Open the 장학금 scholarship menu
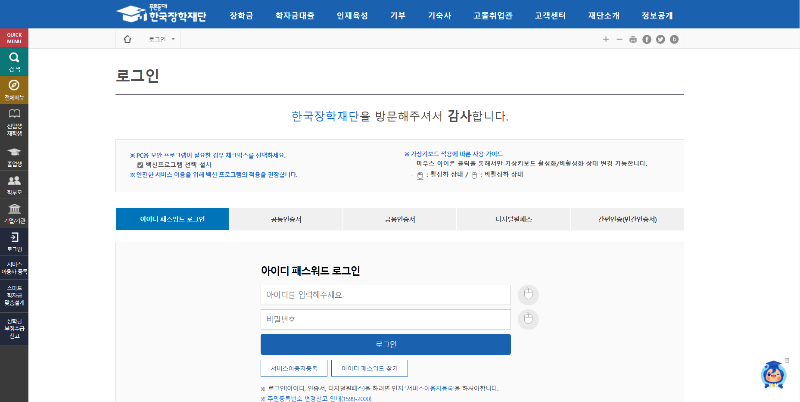The width and height of the screenshot is (800, 402). point(241,15)
